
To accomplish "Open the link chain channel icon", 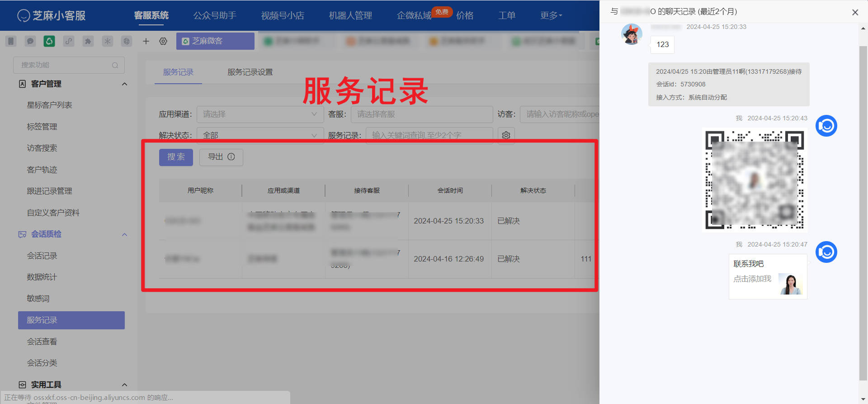I will pyautogui.click(x=69, y=41).
